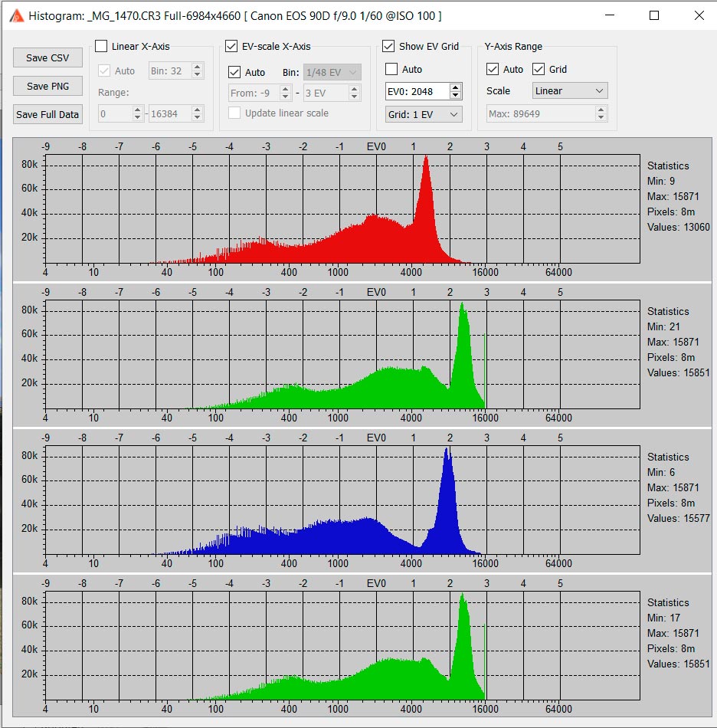Increase EV0 value with the up arrow
717x728 pixels.
[456, 87]
